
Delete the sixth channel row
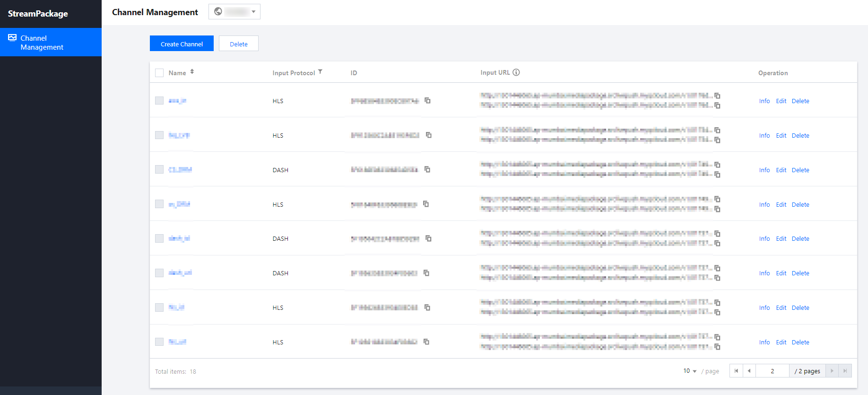click(x=800, y=273)
